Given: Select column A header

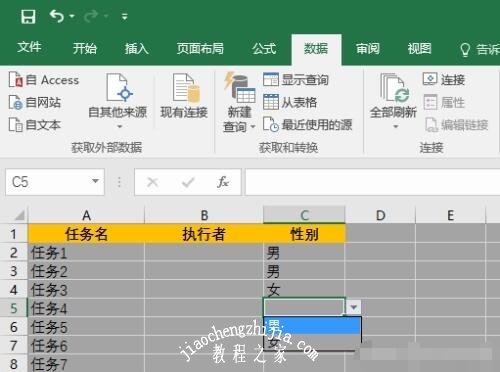Looking at the screenshot, I should (86, 215).
